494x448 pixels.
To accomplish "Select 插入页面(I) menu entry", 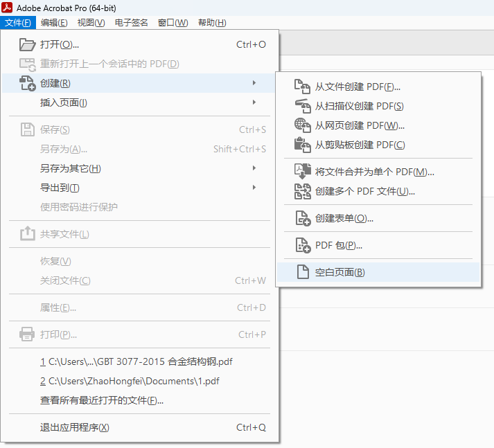I will 140,102.
